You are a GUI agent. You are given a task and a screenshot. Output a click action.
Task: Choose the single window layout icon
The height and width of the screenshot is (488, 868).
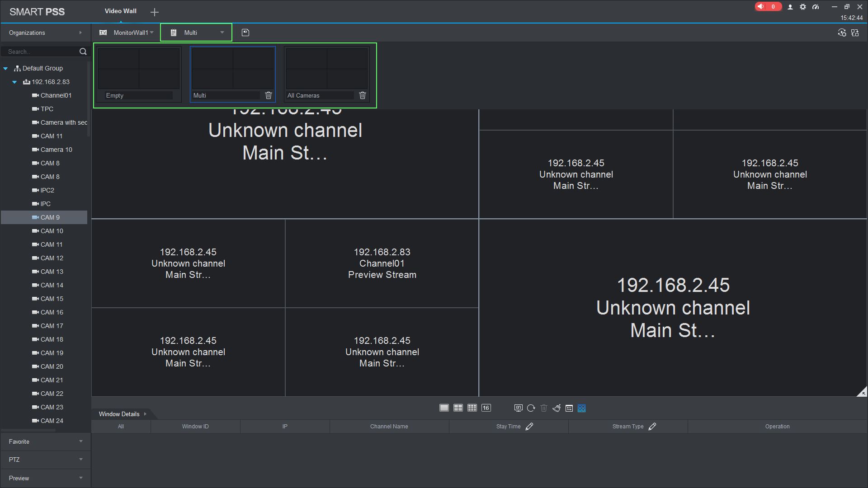444,408
